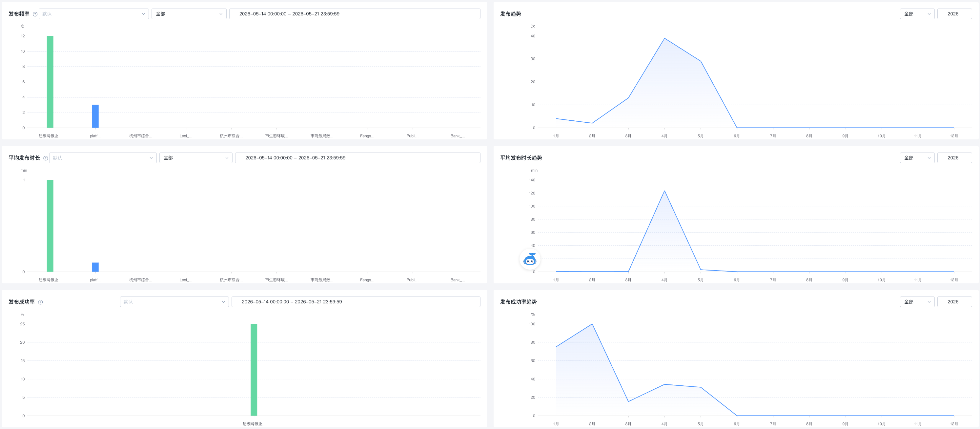Click the help icon beside 发布频率

pyautogui.click(x=35, y=14)
